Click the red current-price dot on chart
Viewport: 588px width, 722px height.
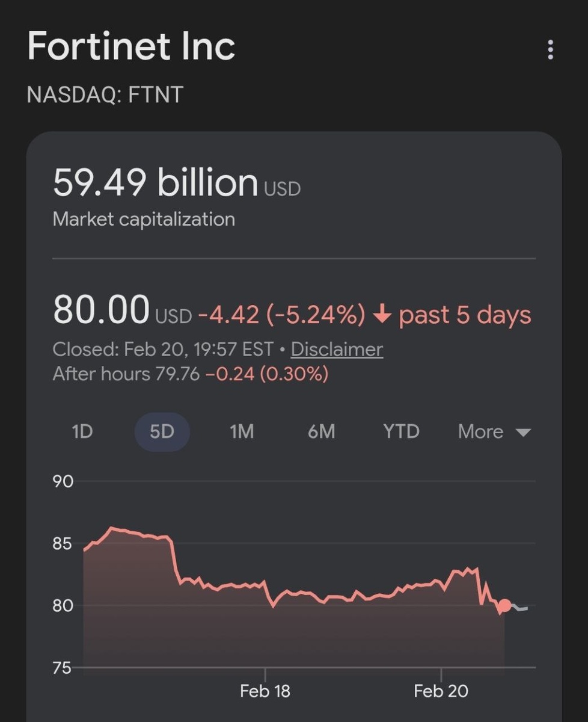point(504,605)
